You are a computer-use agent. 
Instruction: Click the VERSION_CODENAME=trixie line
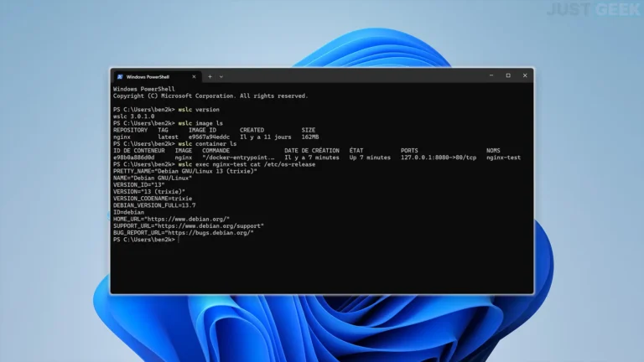click(x=153, y=199)
